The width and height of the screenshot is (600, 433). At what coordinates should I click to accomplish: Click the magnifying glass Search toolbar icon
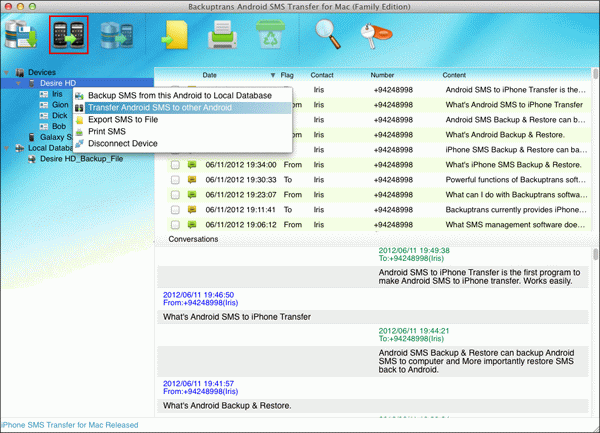(x=328, y=34)
